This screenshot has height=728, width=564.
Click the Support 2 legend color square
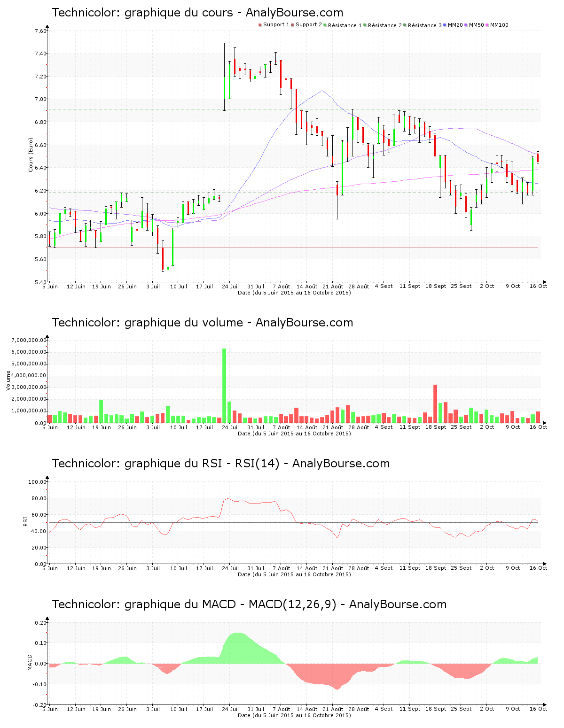click(x=292, y=25)
